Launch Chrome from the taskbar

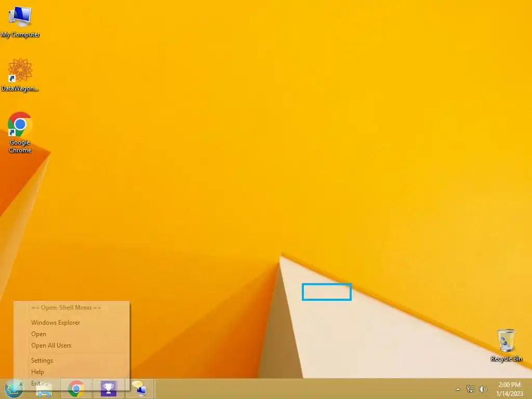pos(76,389)
